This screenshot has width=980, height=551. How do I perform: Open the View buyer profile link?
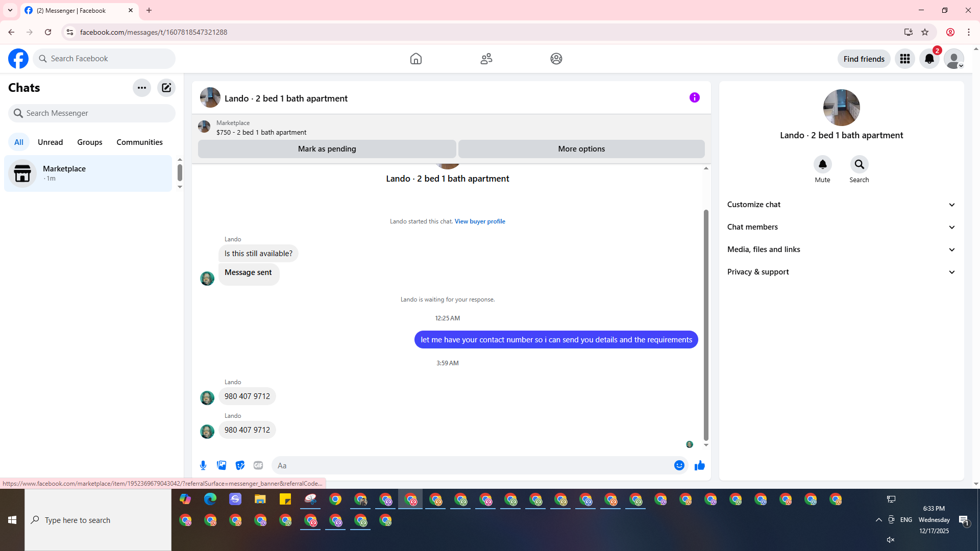point(480,221)
